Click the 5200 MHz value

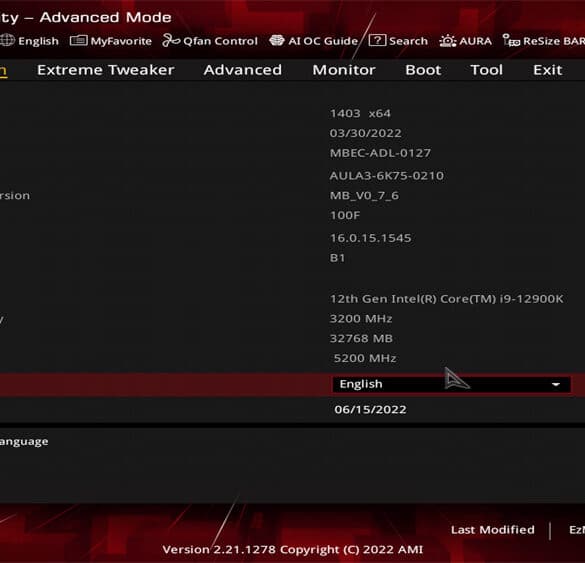pyautogui.click(x=365, y=358)
